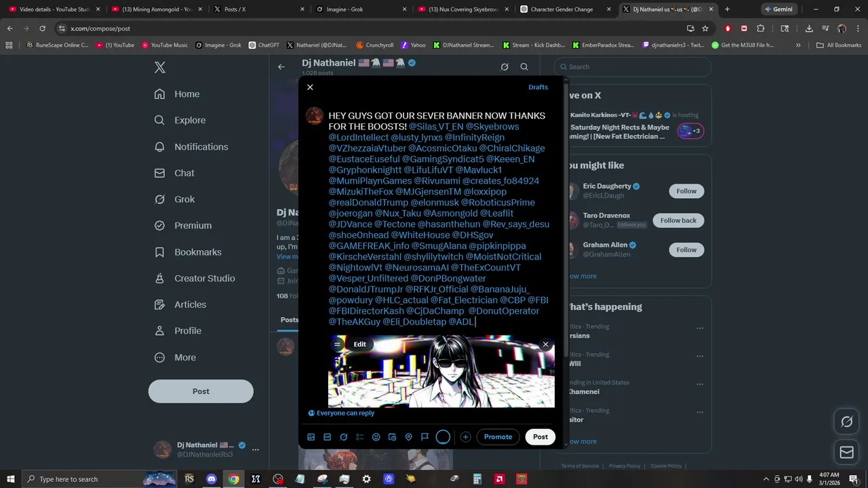Open the Crunchyroll bookmark

tap(374, 45)
